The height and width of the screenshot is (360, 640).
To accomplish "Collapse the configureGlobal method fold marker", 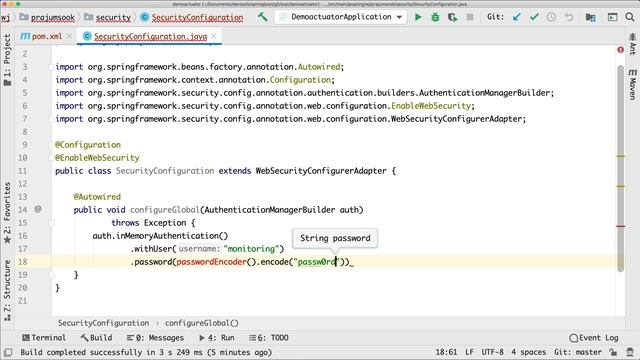I will 52,223.
